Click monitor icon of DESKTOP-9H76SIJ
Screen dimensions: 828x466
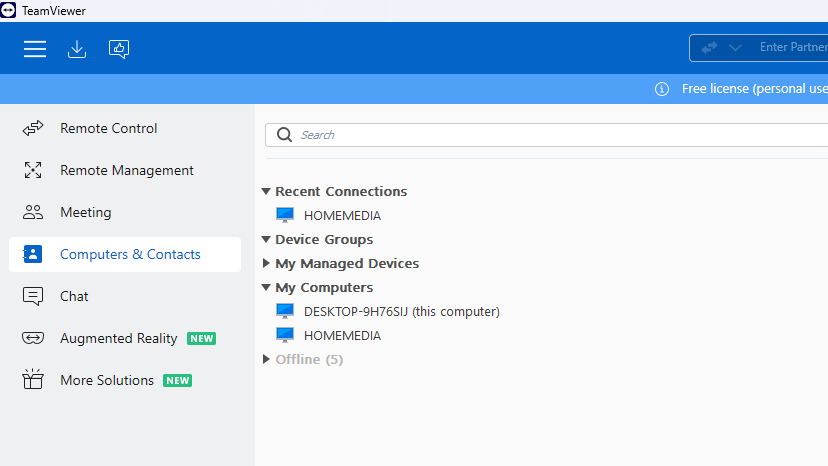(285, 311)
